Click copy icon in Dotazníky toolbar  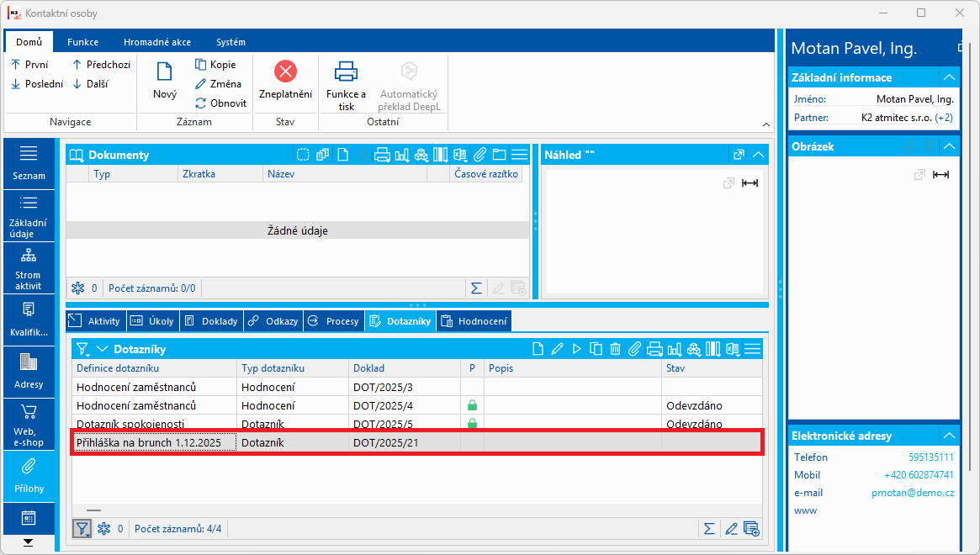(596, 349)
